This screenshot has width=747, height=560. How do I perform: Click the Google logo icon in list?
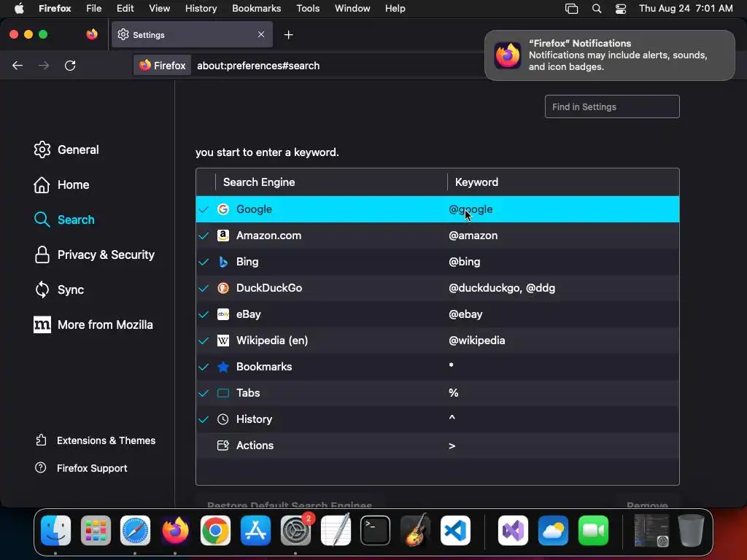click(x=223, y=209)
